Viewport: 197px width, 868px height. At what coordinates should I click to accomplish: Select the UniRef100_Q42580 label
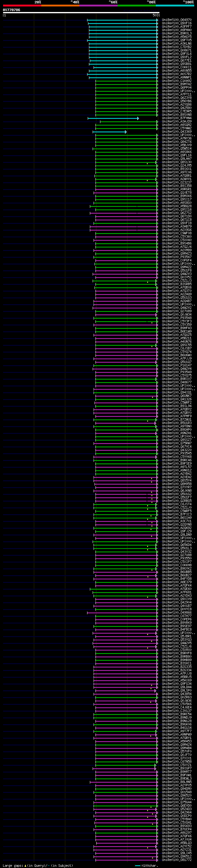pos(177,108)
